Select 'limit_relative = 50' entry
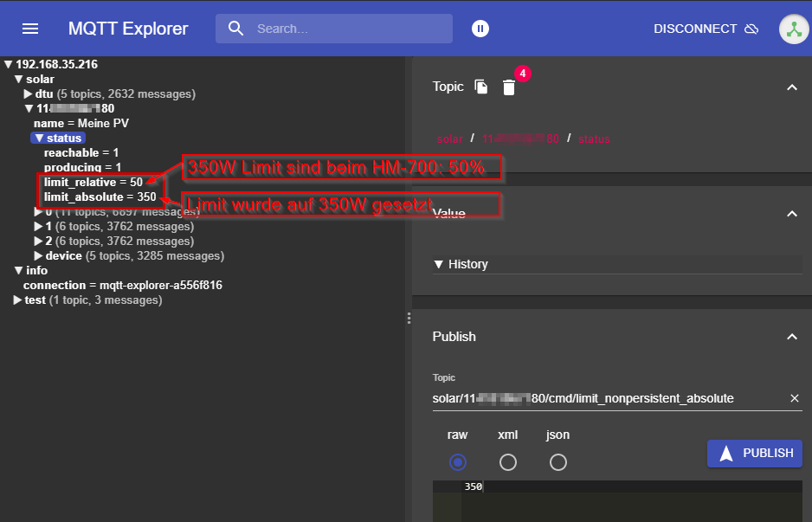 point(93,183)
